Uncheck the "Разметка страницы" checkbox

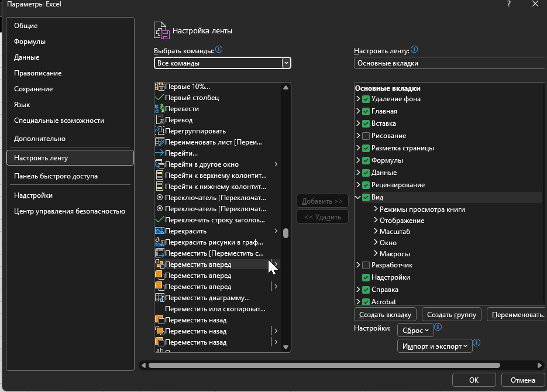366,148
